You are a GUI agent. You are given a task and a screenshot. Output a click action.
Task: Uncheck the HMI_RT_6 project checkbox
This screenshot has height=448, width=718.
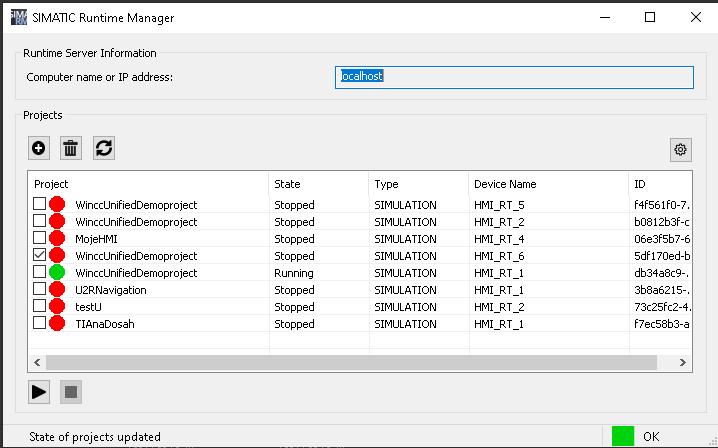(40, 254)
